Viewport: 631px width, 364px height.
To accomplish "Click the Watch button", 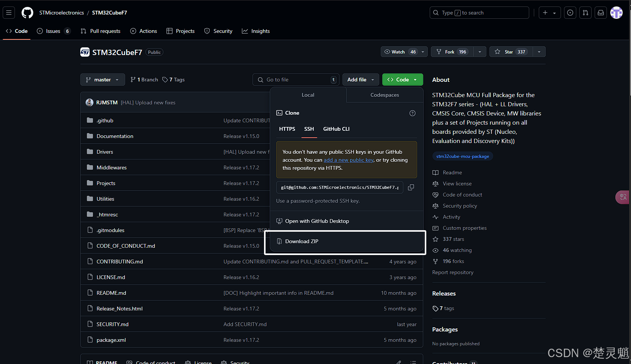I will tap(399, 52).
